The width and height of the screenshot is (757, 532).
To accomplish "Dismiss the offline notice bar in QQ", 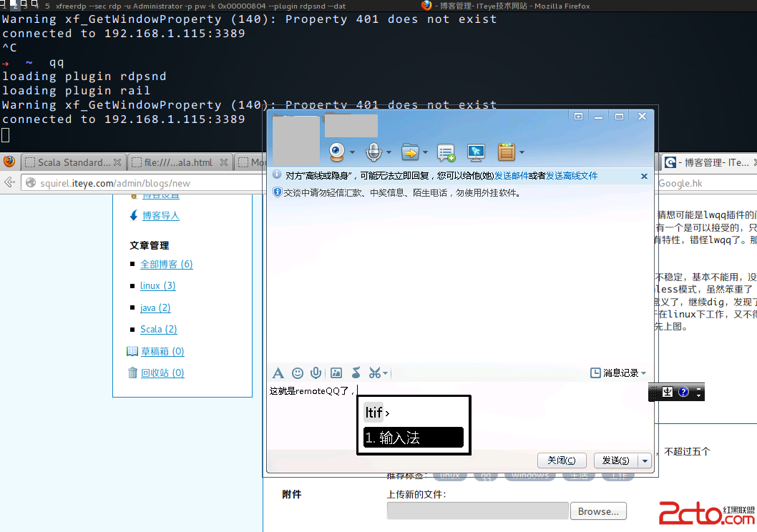I will coord(644,176).
